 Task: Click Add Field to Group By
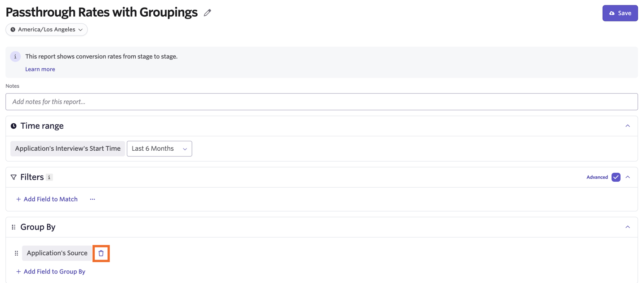click(51, 272)
